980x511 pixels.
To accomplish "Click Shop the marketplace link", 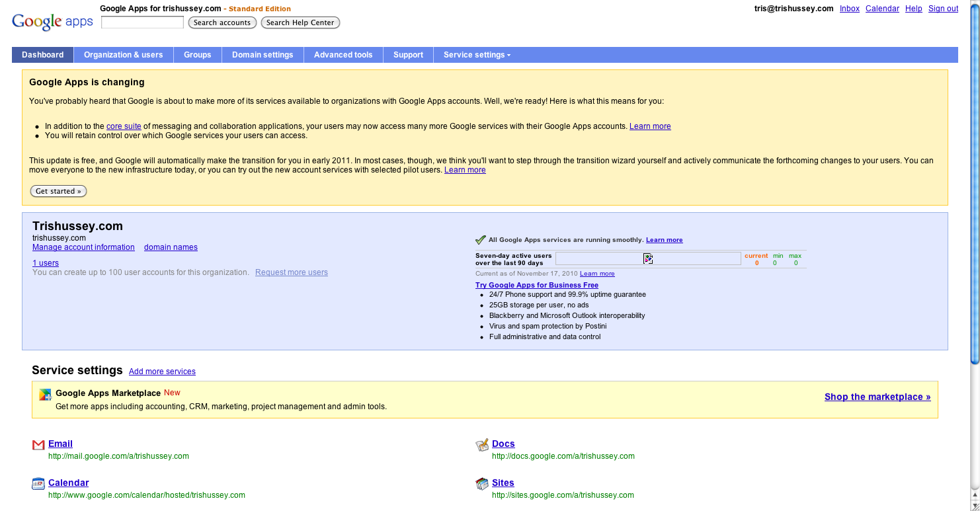I will click(x=878, y=397).
